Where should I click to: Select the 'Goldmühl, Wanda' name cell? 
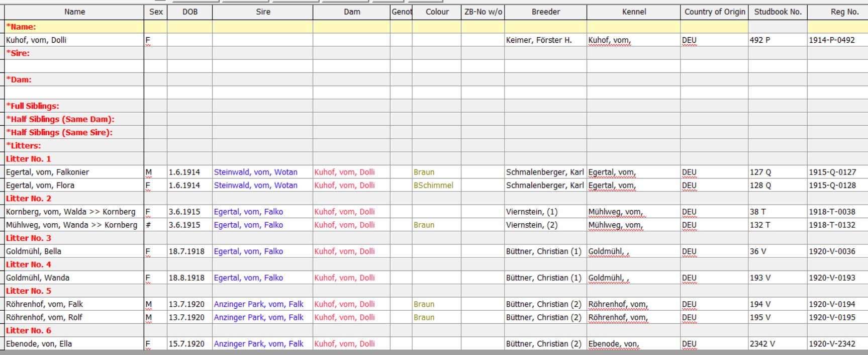click(74, 278)
